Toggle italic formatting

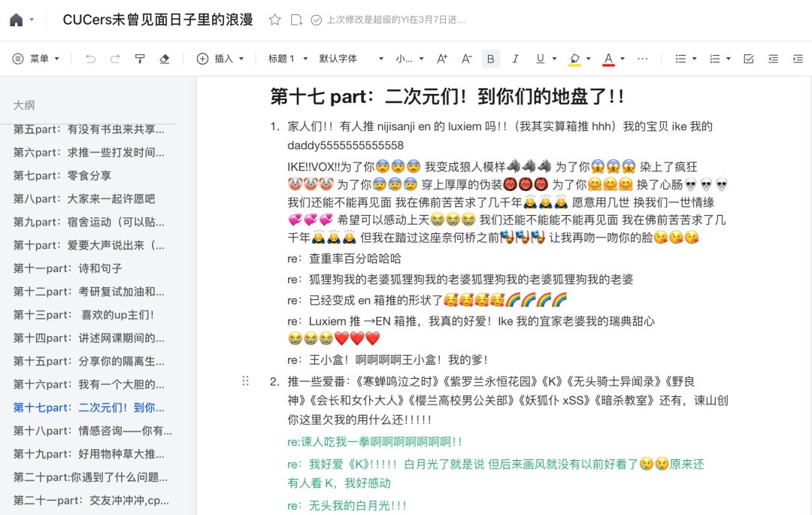click(x=515, y=58)
